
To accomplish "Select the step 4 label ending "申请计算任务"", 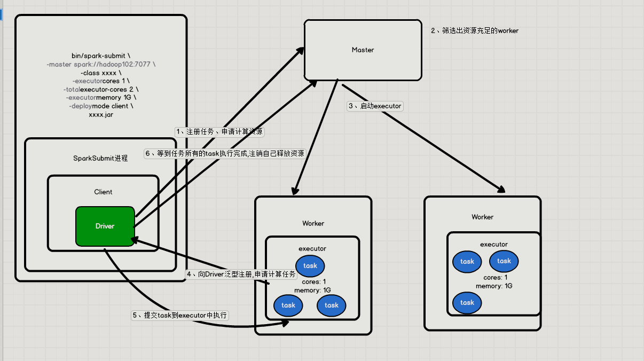I will click(x=241, y=274).
